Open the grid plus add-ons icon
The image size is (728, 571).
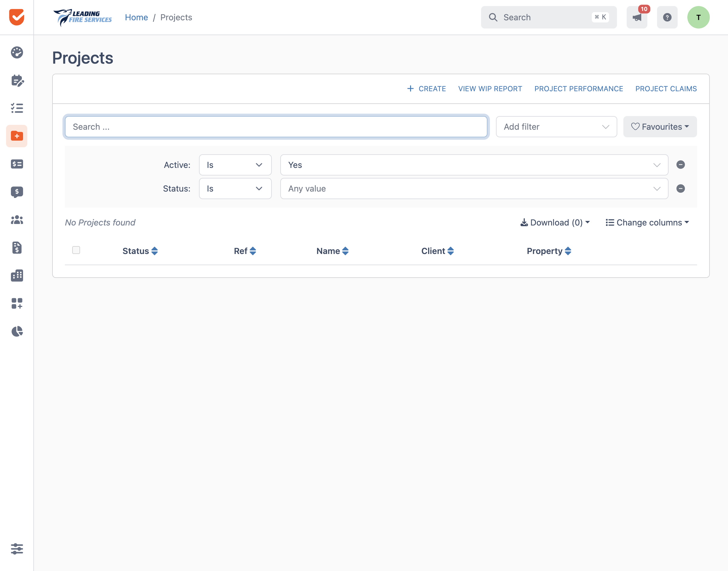[17, 304]
